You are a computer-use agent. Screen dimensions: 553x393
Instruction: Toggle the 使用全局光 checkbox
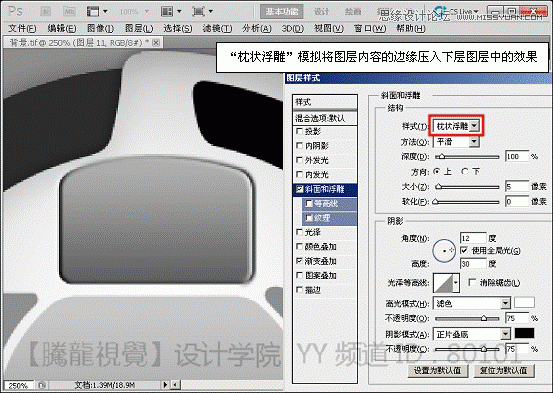[464, 250]
